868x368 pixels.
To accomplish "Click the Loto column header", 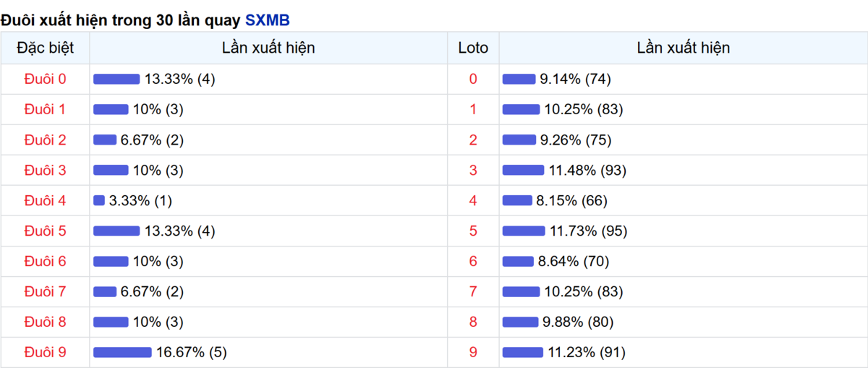I will click(473, 48).
